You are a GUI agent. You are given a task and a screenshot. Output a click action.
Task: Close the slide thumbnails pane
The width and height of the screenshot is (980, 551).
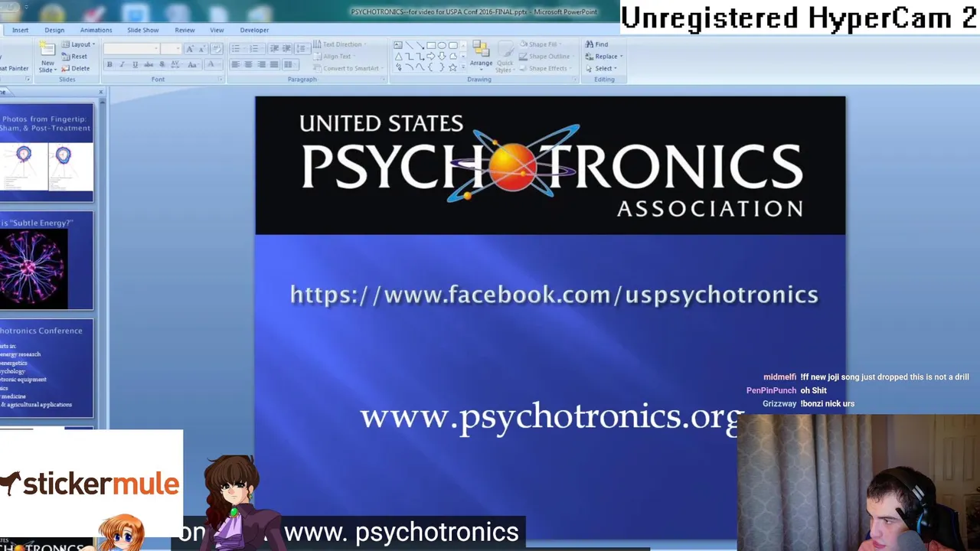pyautogui.click(x=101, y=93)
